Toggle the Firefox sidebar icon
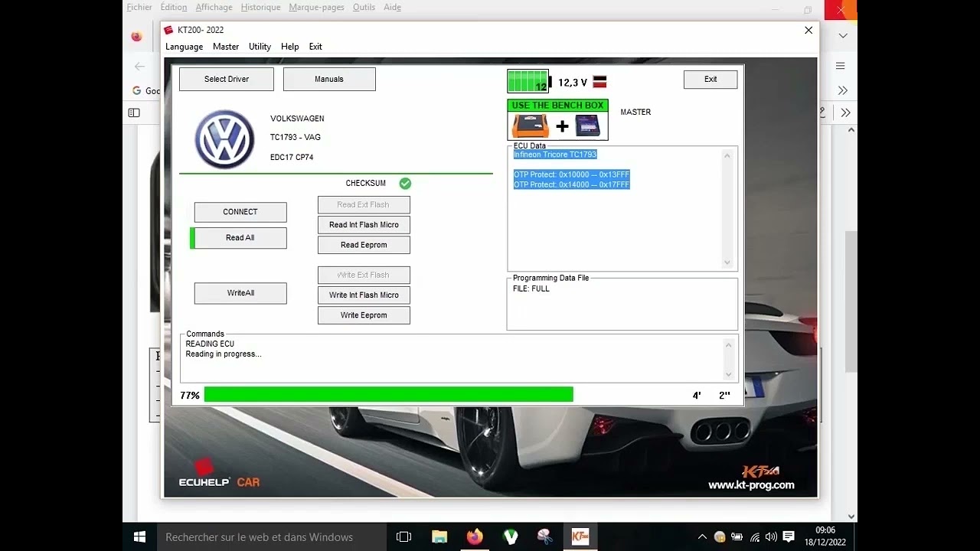This screenshot has width=980, height=551. click(x=134, y=112)
